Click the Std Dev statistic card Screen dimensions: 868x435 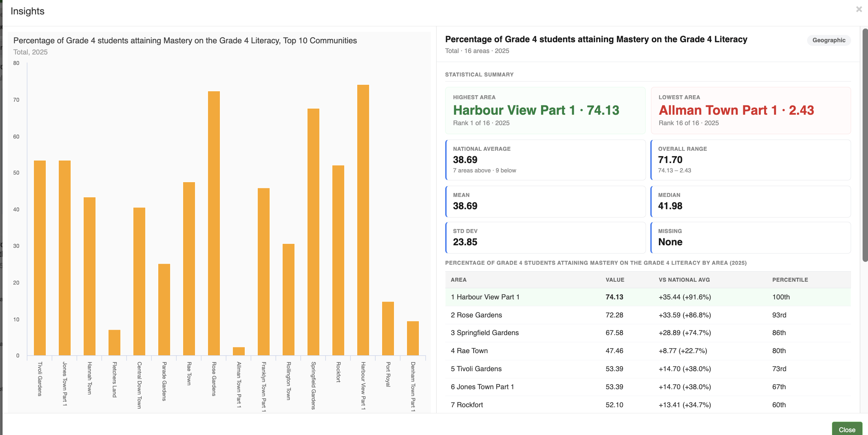pyautogui.click(x=545, y=238)
